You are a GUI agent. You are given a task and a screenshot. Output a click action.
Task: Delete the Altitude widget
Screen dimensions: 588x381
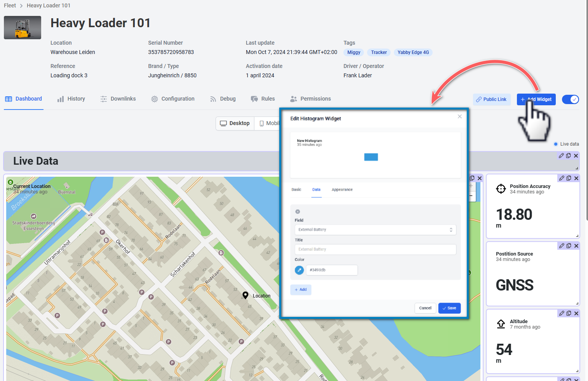(x=576, y=313)
